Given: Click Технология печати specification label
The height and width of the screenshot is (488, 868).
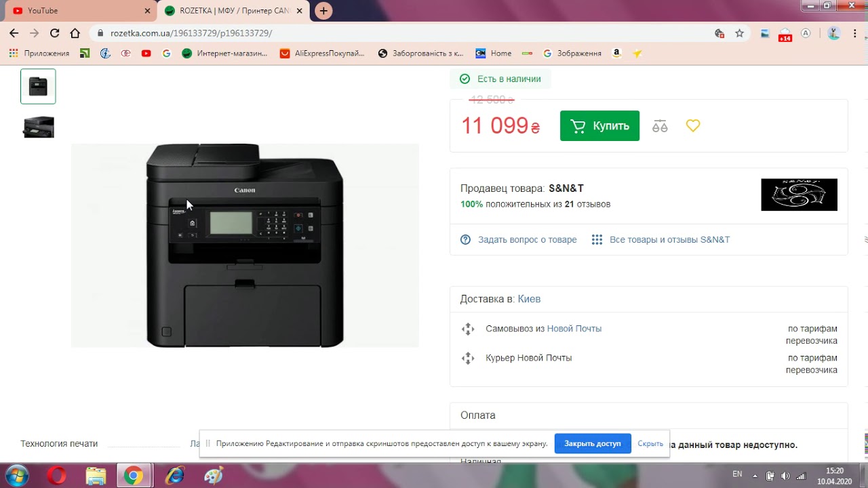Looking at the screenshot, I should tap(59, 444).
